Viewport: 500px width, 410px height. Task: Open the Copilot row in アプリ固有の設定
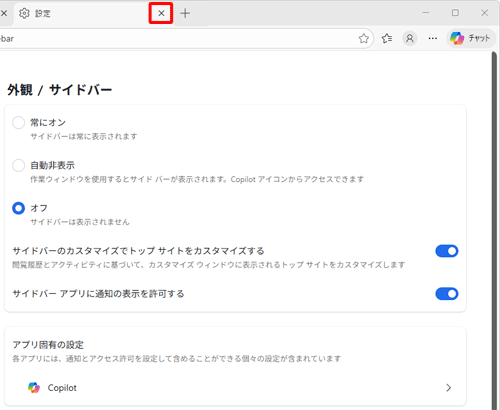tap(235, 388)
